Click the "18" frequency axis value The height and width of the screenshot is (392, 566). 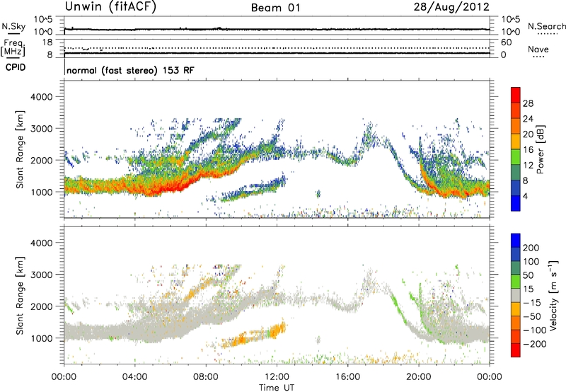click(x=47, y=42)
